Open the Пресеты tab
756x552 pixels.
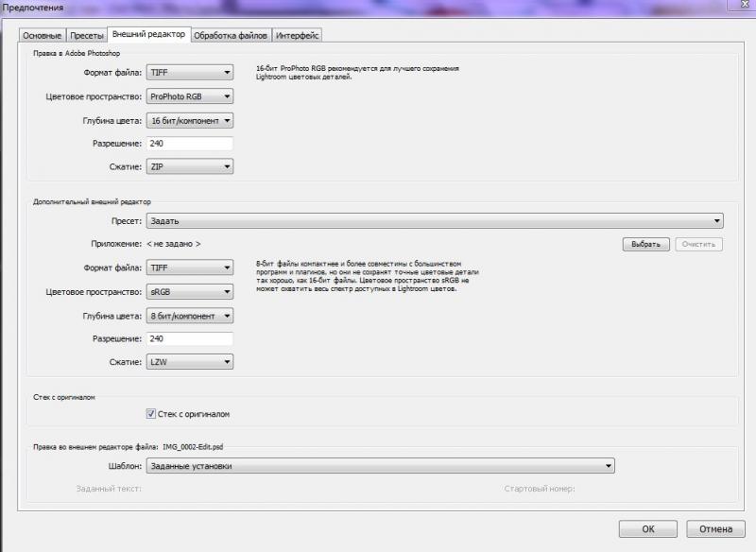click(x=86, y=35)
